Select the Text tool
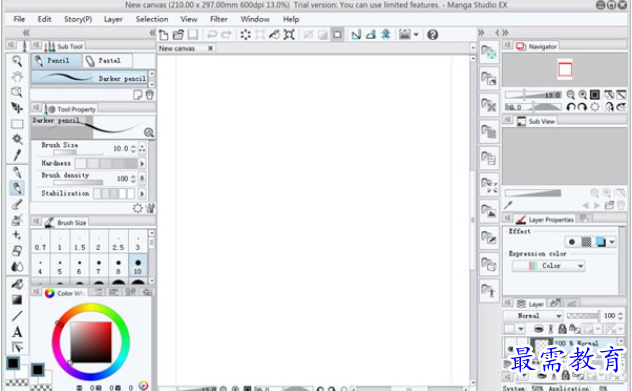This screenshot has width=632, height=391. tap(17, 332)
